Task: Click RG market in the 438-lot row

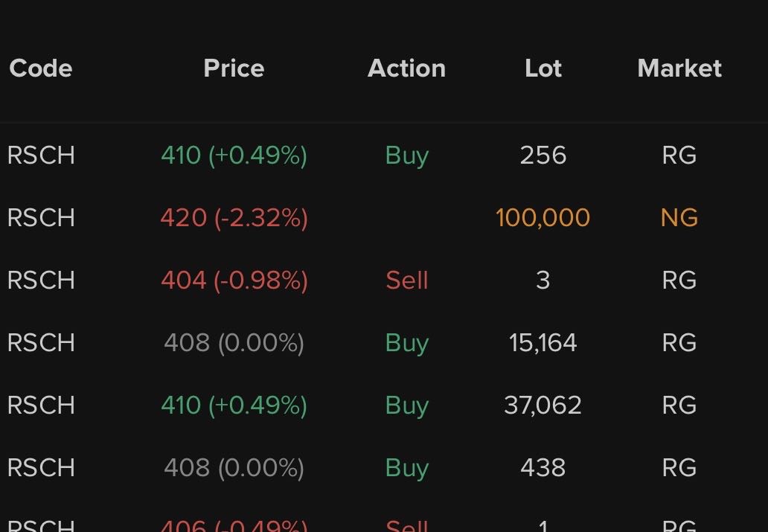Action: click(679, 468)
